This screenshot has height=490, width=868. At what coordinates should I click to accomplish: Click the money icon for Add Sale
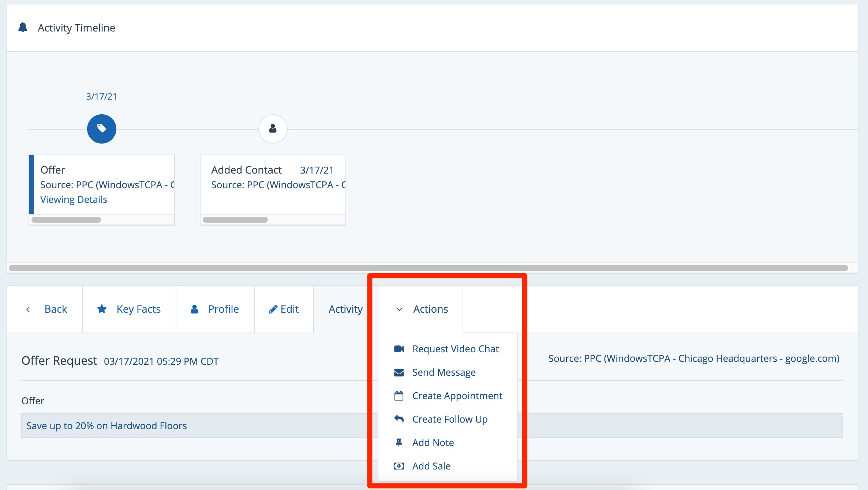click(399, 466)
